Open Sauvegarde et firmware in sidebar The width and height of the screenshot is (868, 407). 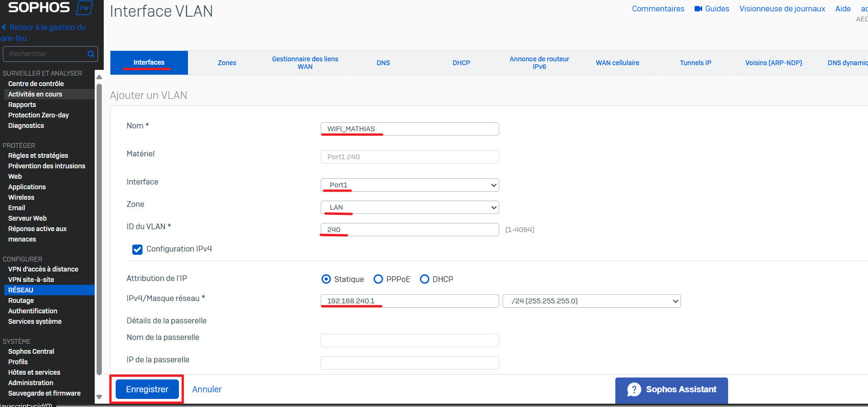[x=44, y=393]
